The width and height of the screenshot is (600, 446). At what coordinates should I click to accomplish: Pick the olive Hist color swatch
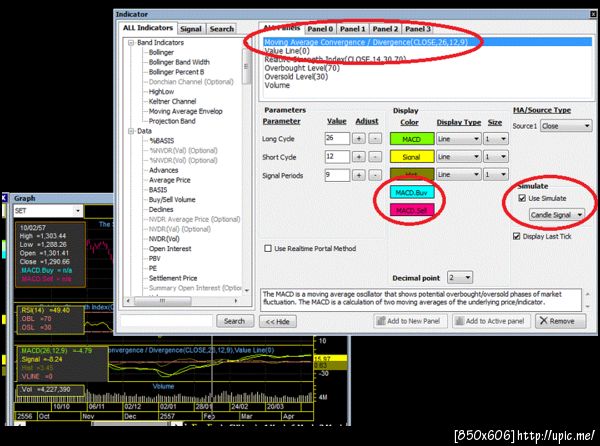click(x=412, y=174)
